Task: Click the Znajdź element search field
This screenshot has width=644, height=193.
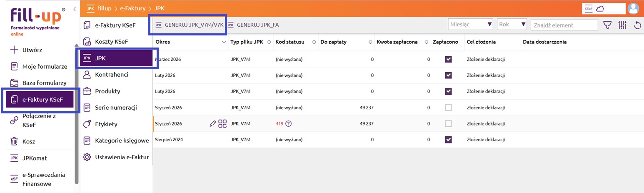Action: pos(564,25)
